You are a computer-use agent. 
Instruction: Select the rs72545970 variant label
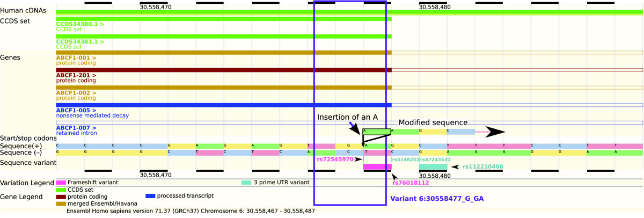335,159
